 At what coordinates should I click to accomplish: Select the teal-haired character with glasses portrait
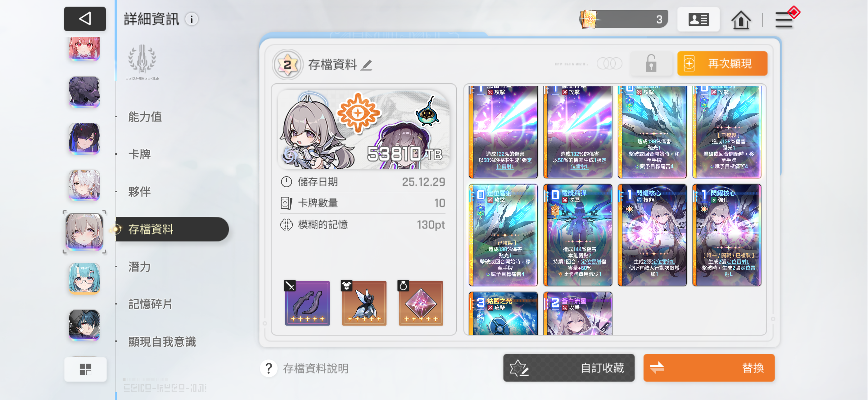coord(84,278)
